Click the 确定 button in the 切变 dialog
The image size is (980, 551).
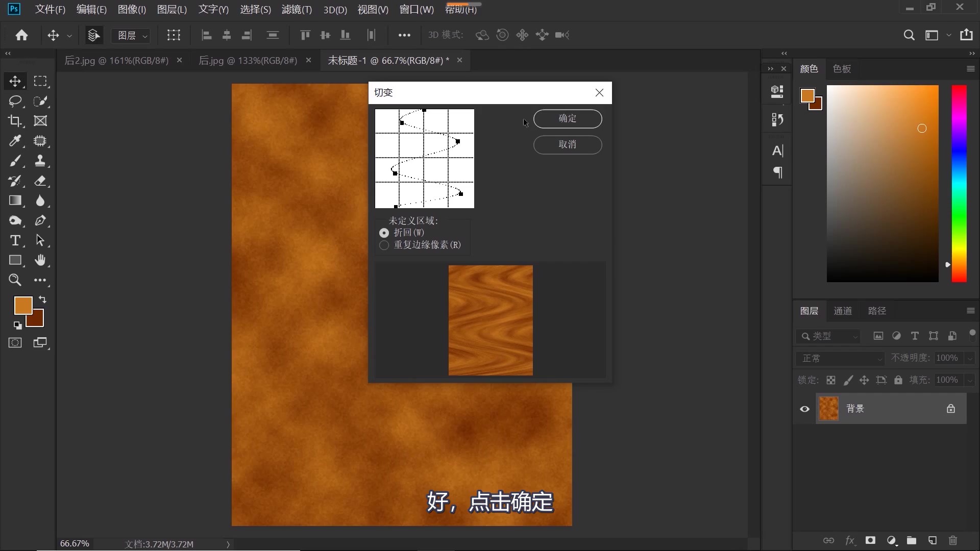pos(568,118)
